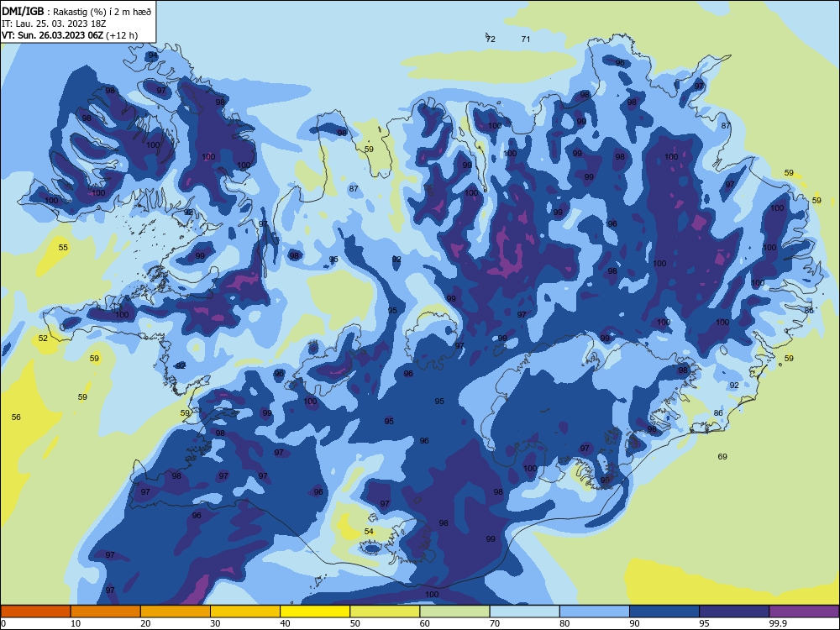Click the 30–40% golden legend swatch
Image resolution: width=840 pixels, height=630 pixels.
(x=245, y=612)
